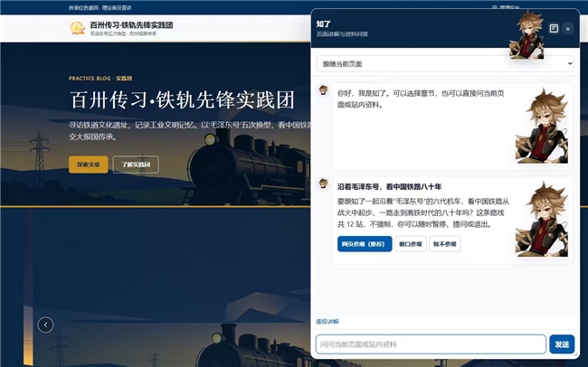Close the 知了 chat panel
The width and height of the screenshot is (588, 367).
click(568, 29)
